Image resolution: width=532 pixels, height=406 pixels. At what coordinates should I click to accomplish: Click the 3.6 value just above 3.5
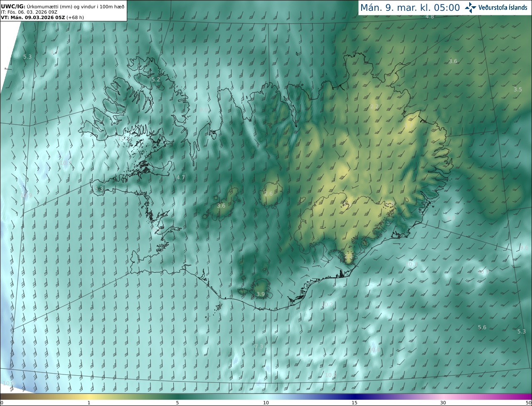pyautogui.click(x=453, y=61)
